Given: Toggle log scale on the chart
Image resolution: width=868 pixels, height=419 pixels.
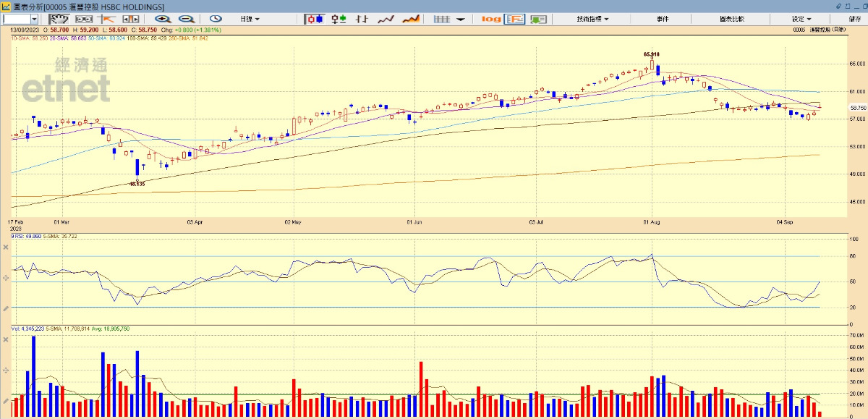Looking at the screenshot, I should click(491, 19).
